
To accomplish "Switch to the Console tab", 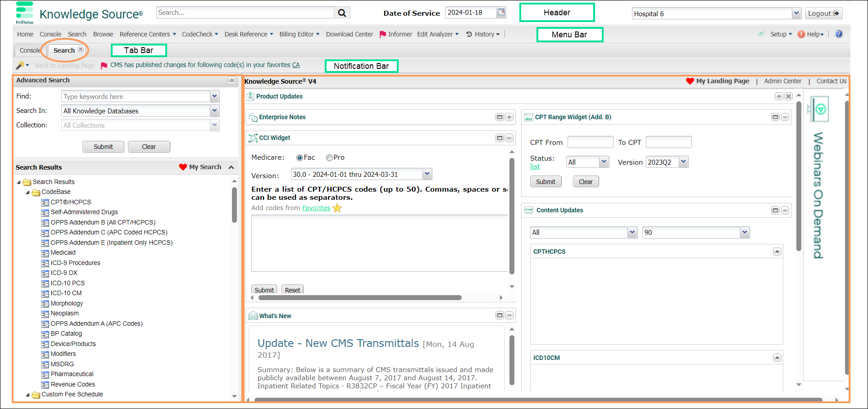I will point(30,50).
